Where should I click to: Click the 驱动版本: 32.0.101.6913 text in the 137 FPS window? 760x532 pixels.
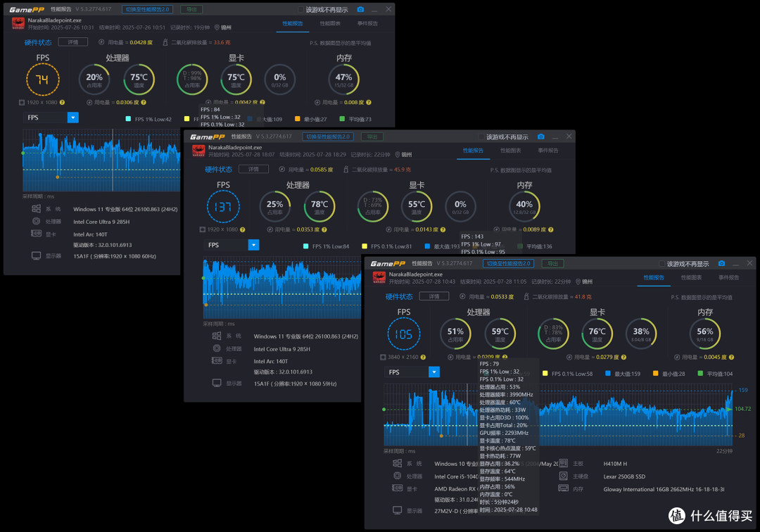pos(283,372)
